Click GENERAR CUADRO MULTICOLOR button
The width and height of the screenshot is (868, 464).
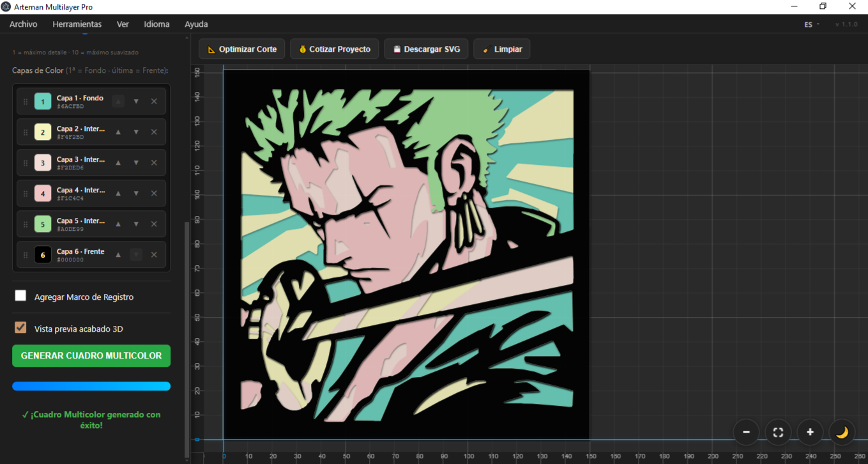(x=91, y=356)
